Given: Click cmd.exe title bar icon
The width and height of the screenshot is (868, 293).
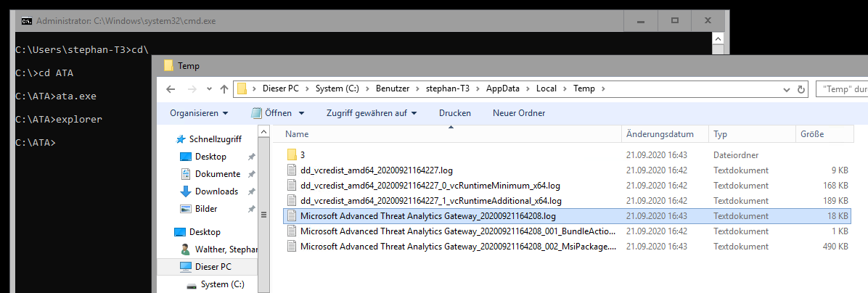Looking at the screenshot, I should [26, 21].
